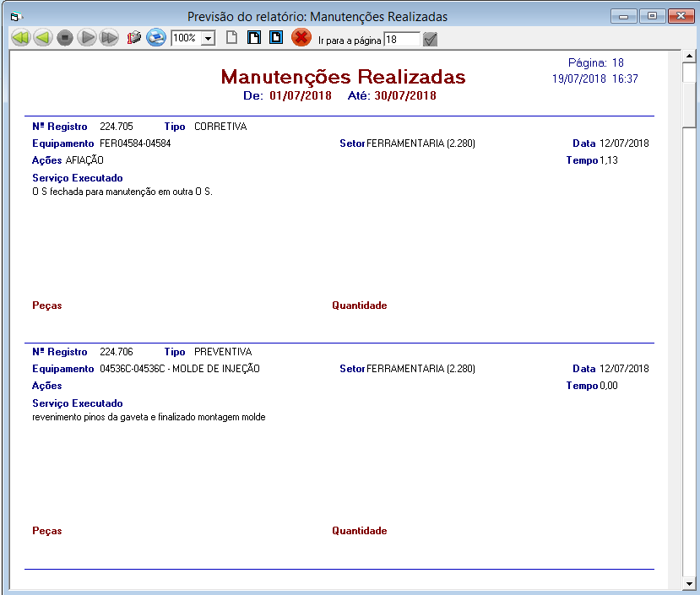Image resolution: width=700 pixels, height=595 pixels.
Task: Click scrollbar up arrow
Action: pos(689,57)
